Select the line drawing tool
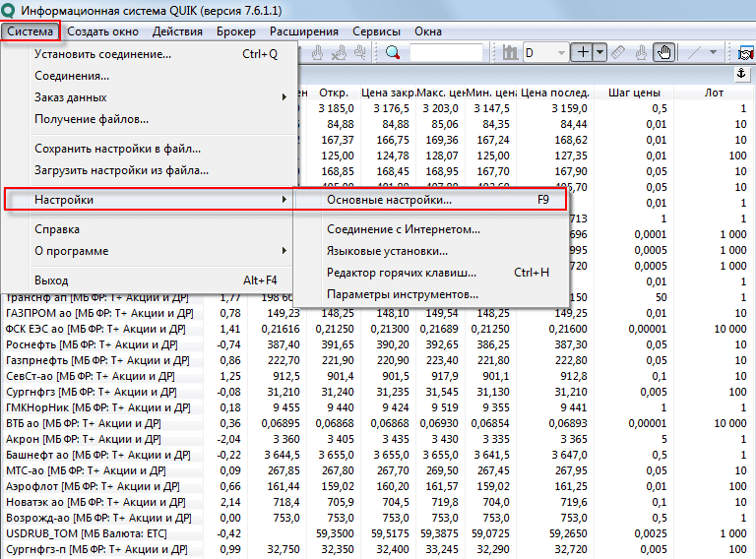Viewport: 756px width, 559px height. click(693, 52)
